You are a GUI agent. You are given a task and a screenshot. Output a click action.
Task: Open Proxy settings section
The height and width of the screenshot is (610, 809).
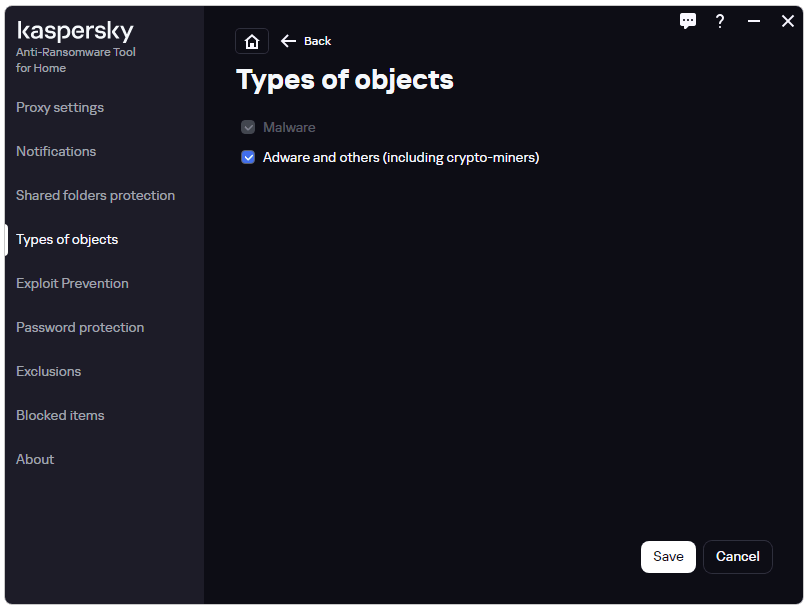[x=60, y=107]
